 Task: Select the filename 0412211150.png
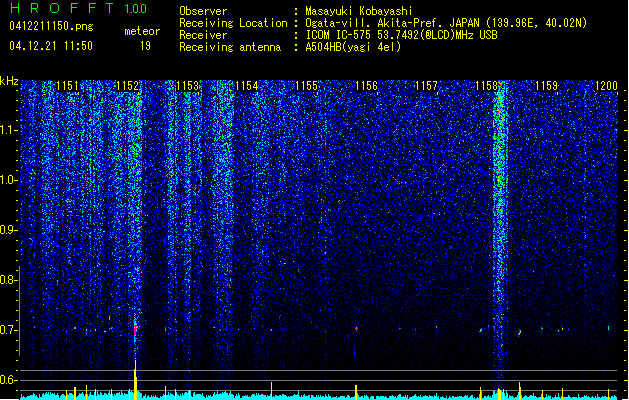51,26
